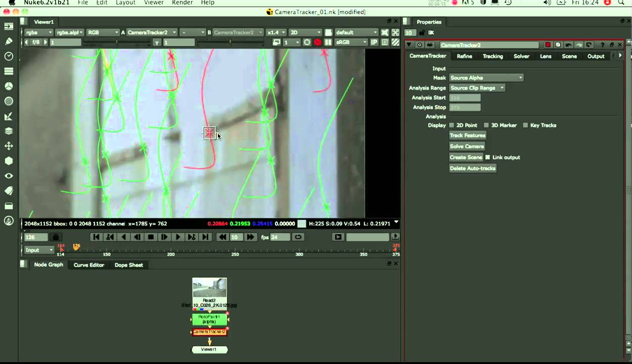This screenshot has width=632, height=364.
Task: Switch to the Solver tab
Action: click(521, 56)
